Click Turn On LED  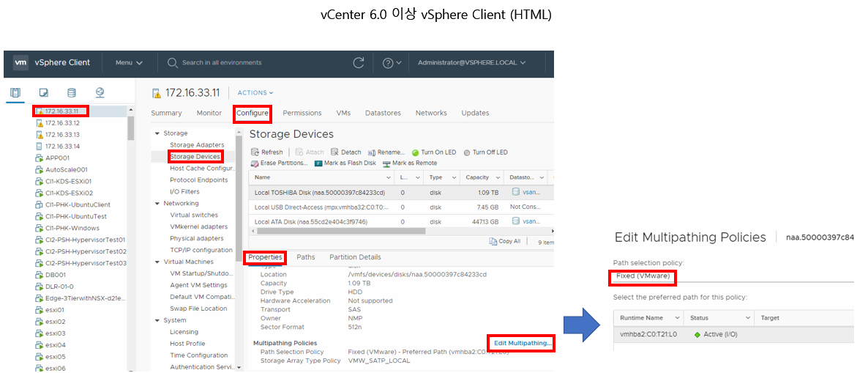(434, 152)
